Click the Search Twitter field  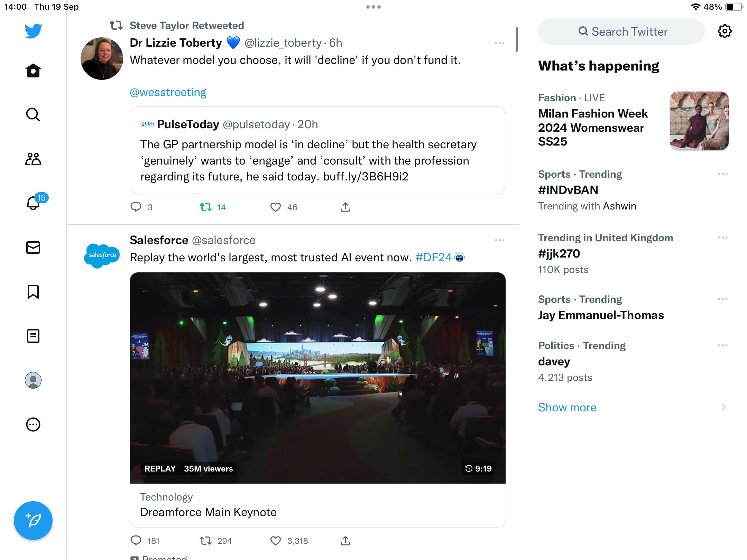coord(621,31)
